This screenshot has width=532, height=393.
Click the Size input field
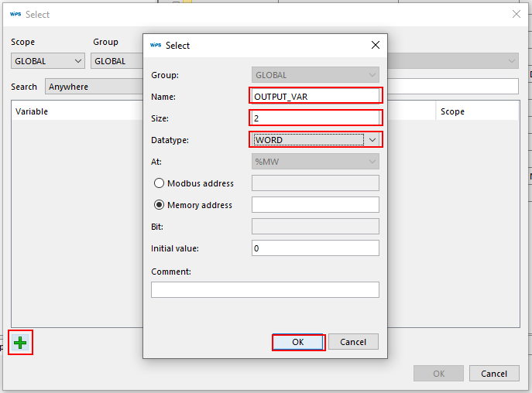[315, 118]
